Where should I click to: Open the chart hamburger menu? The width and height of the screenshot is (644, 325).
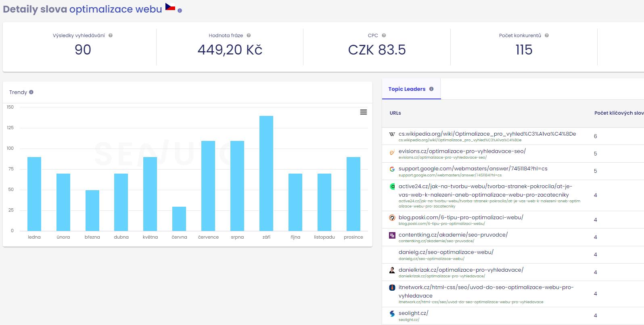(363, 112)
